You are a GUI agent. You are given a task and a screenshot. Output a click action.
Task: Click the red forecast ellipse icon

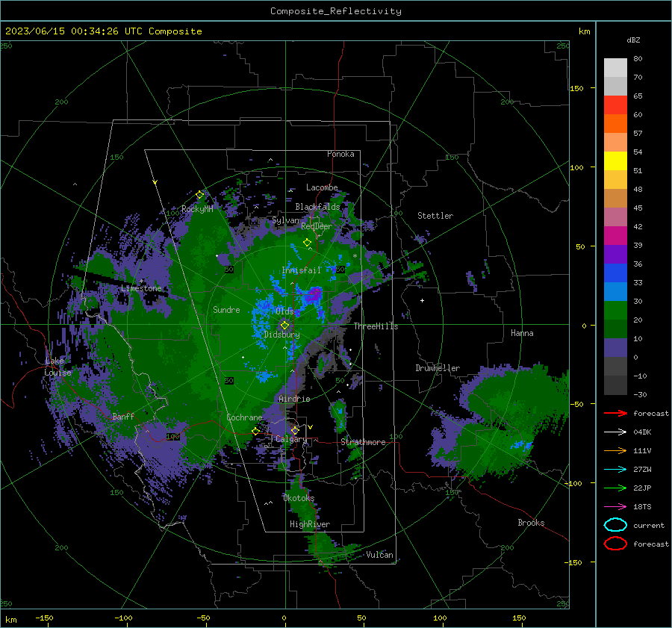[x=615, y=544]
